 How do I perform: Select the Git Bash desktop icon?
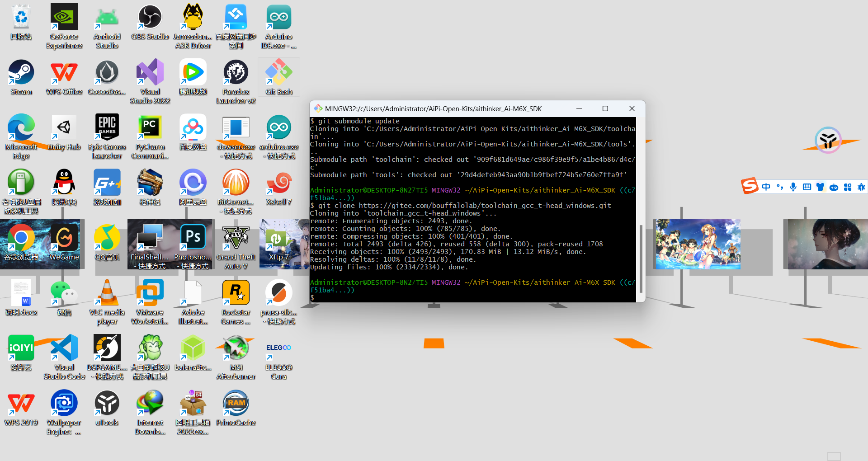279,77
